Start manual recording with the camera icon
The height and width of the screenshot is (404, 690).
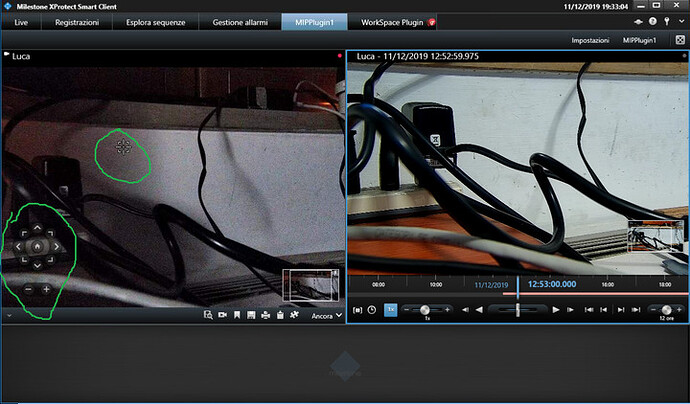222,315
